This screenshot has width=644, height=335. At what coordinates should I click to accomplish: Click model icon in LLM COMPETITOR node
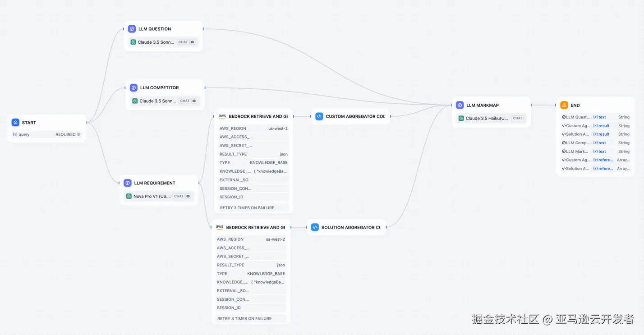coord(135,101)
